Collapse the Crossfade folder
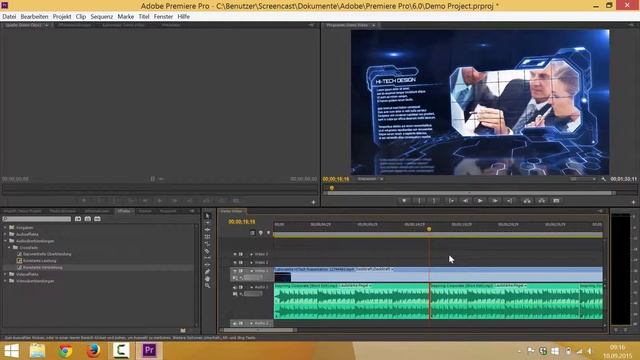Screen dimensions: 640x360 coord(9,247)
